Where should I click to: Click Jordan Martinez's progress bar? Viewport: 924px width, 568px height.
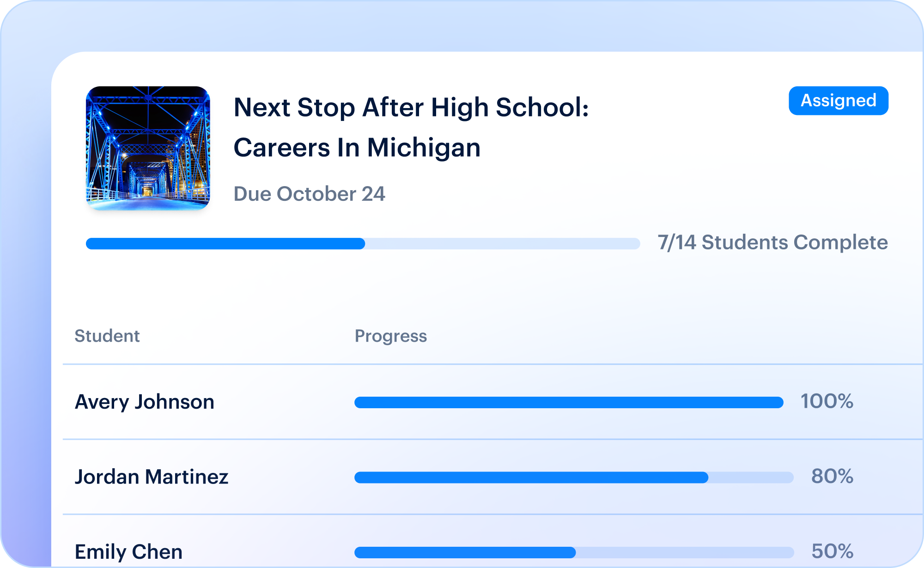pyautogui.click(x=574, y=477)
